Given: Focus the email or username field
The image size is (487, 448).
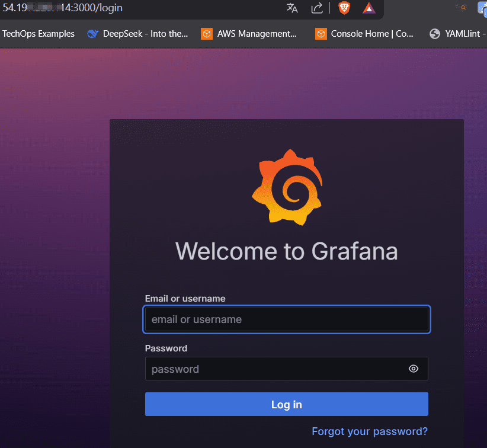Looking at the screenshot, I should [286, 319].
